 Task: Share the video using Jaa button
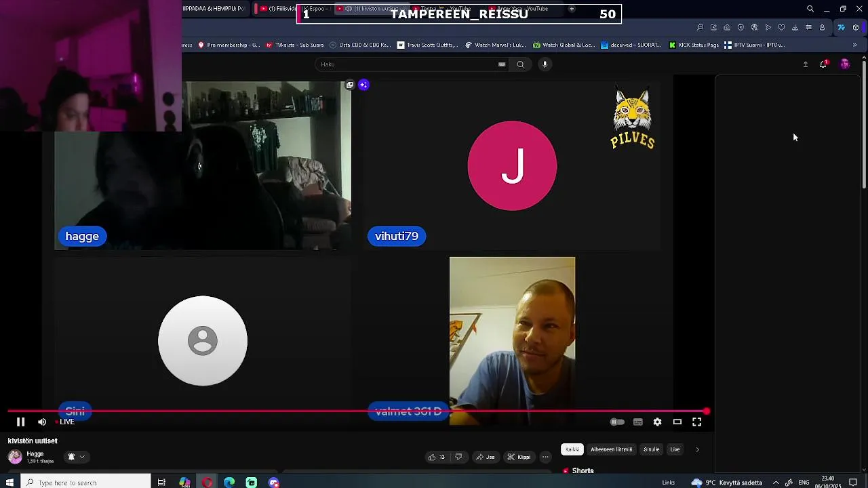(x=486, y=457)
